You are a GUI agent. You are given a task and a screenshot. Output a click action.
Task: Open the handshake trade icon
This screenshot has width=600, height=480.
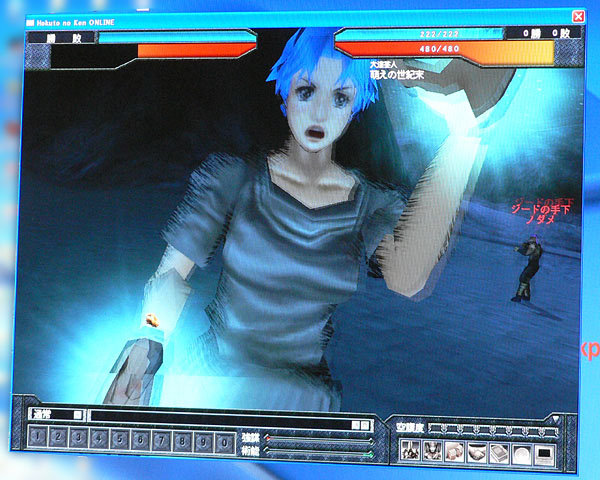[x=477, y=453]
